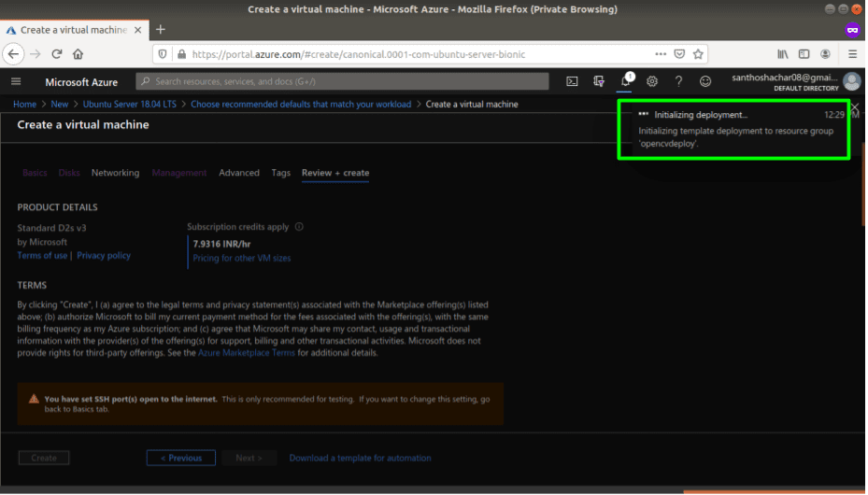Open the Privacy policy link
This screenshot has height=495, width=868.
(104, 256)
